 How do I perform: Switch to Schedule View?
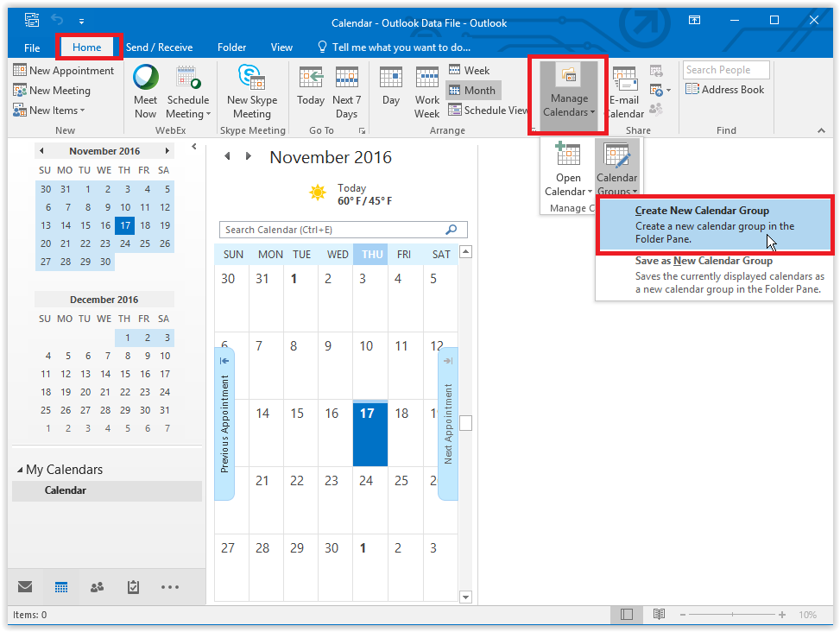[x=488, y=111]
